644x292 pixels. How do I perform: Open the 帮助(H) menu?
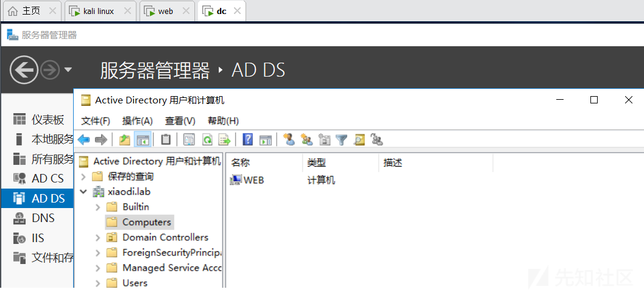click(x=224, y=121)
